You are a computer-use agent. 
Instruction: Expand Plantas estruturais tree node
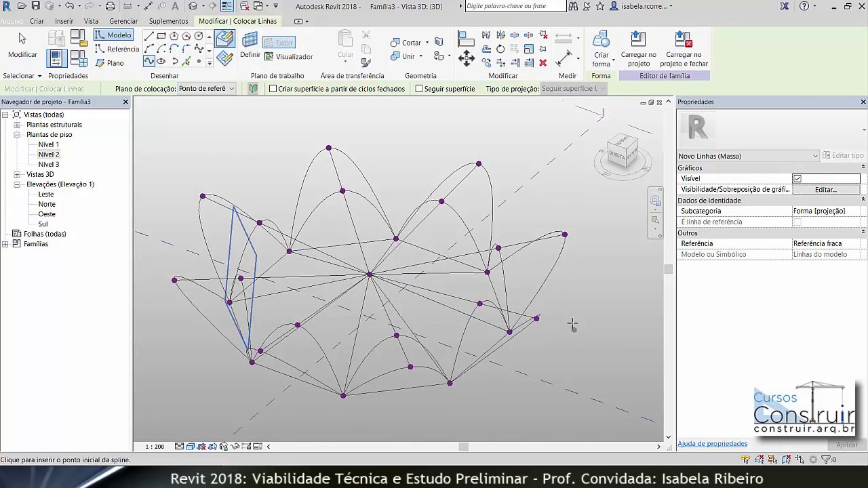[x=17, y=125]
